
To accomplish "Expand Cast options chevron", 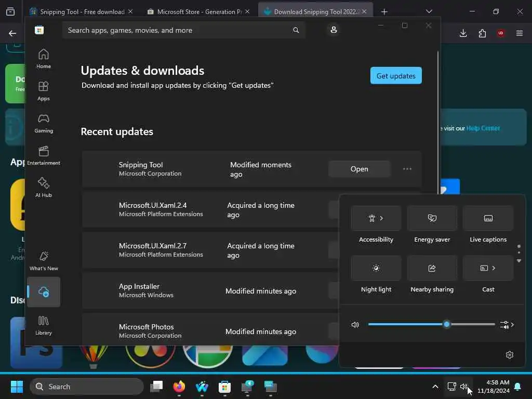I will click(x=494, y=268).
